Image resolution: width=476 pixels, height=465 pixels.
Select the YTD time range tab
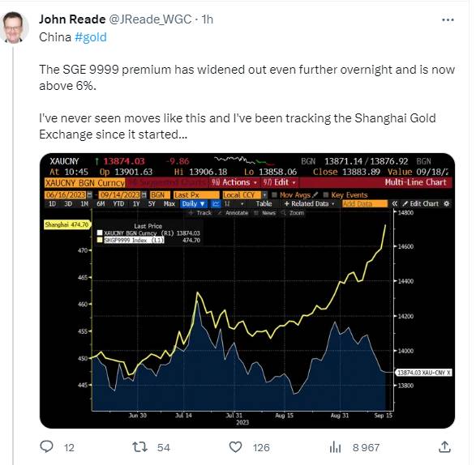118,204
